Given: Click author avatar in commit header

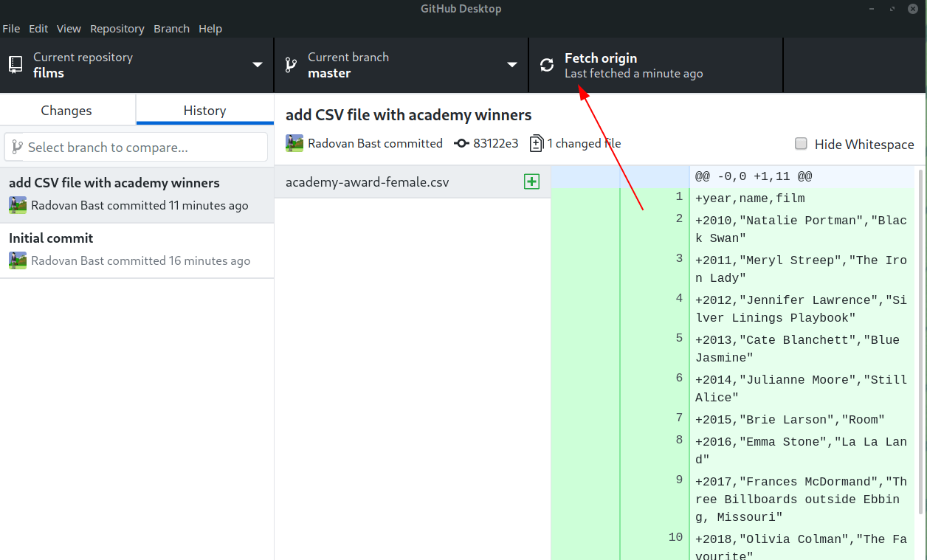Looking at the screenshot, I should tap(294, 143).
